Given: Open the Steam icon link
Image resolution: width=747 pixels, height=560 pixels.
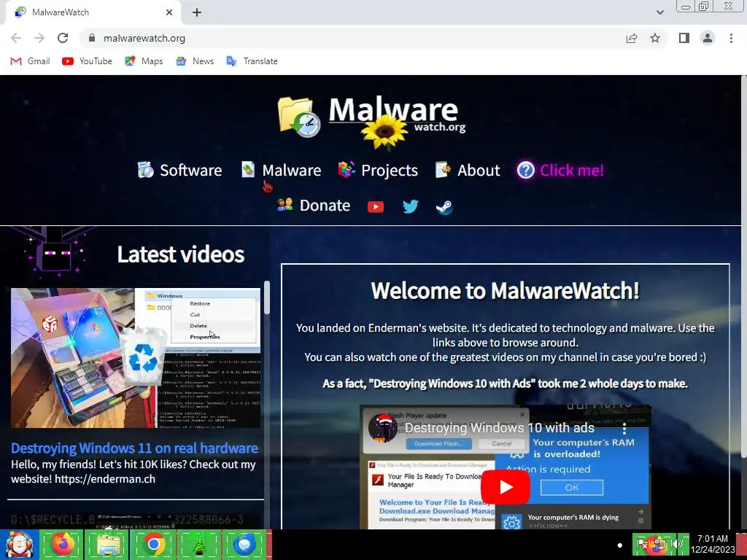Looking at the screenshot, I should click(x=444, y=206).
